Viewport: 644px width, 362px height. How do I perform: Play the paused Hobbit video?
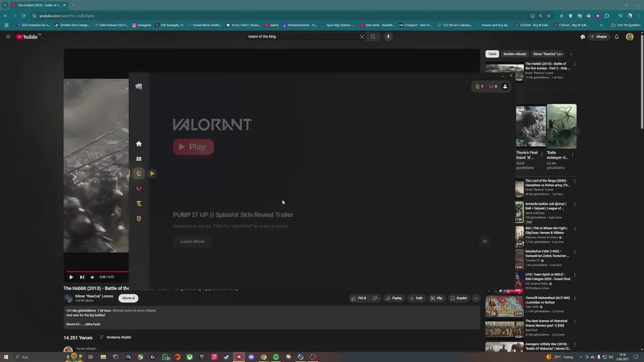tap(71, 277)
